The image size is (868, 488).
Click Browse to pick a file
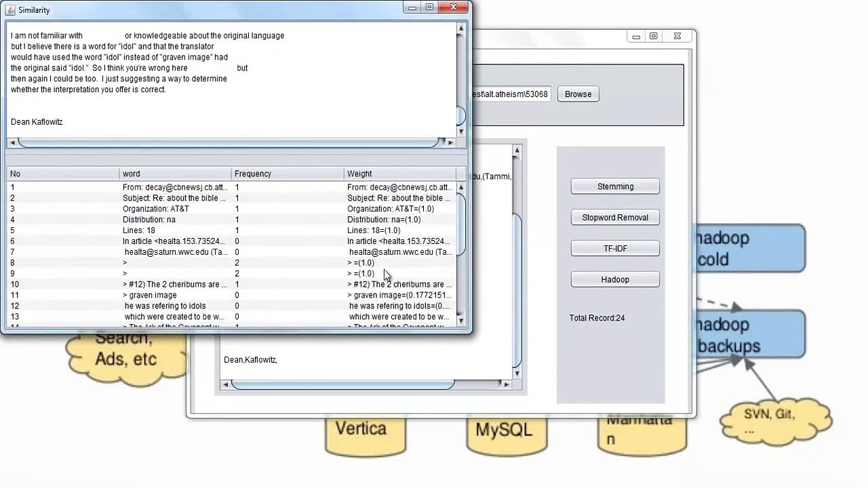click(x=578, y=94)
